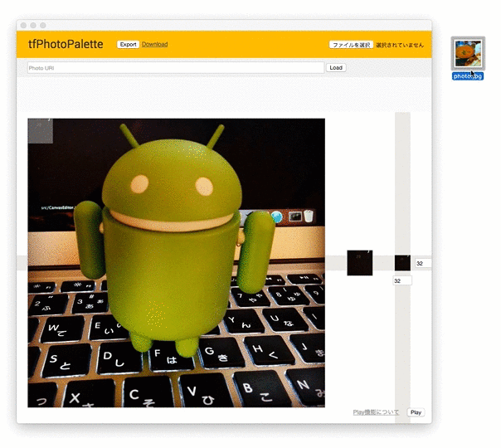
Task: Click the 選択されていません status text
Action: click(x=400, y=45)
